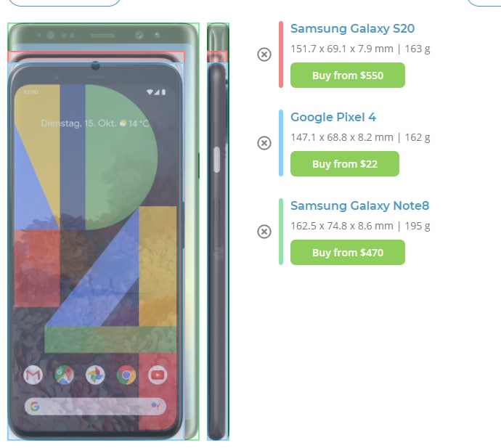The width and height of the screenshot is (501, 448).
Task: Click the Buy from $550 button
Action: click(348, 75)
